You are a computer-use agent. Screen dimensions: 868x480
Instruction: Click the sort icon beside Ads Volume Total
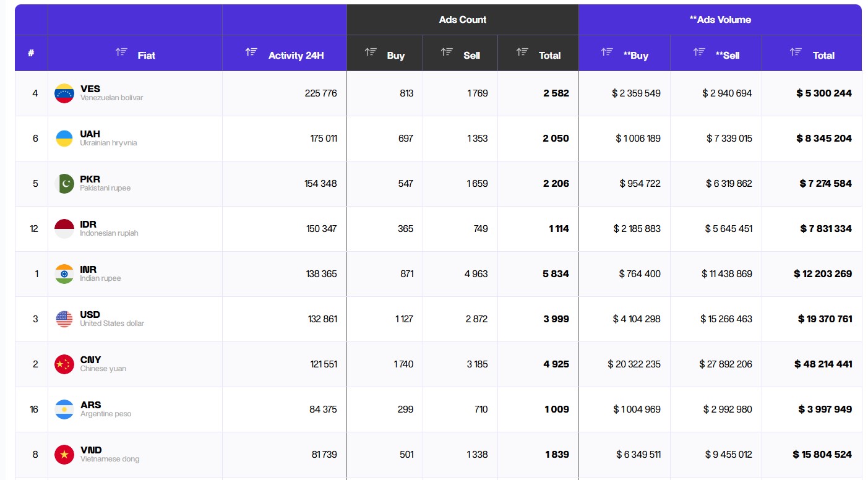point(796,53)
